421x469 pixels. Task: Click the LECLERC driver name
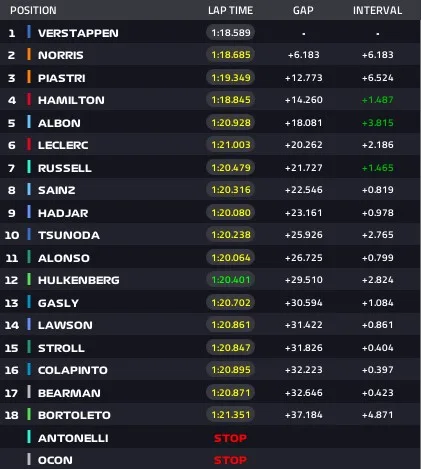[63, 145]
